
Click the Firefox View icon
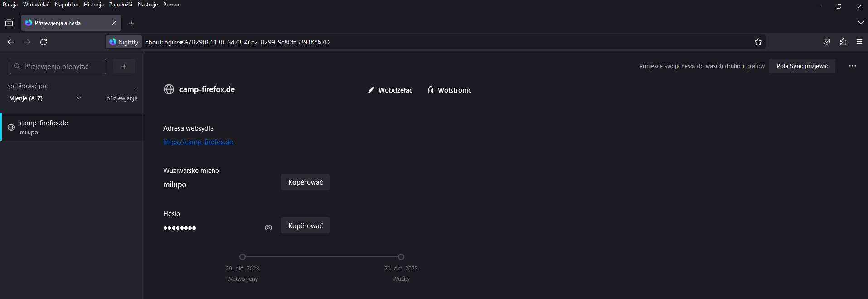point(9,23)
